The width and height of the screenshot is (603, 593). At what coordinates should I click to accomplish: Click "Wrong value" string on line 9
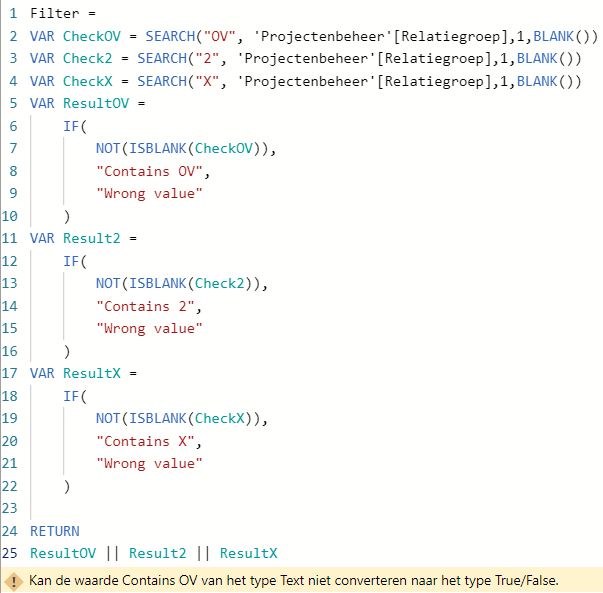pyautogui.click(x=149, y=193)
